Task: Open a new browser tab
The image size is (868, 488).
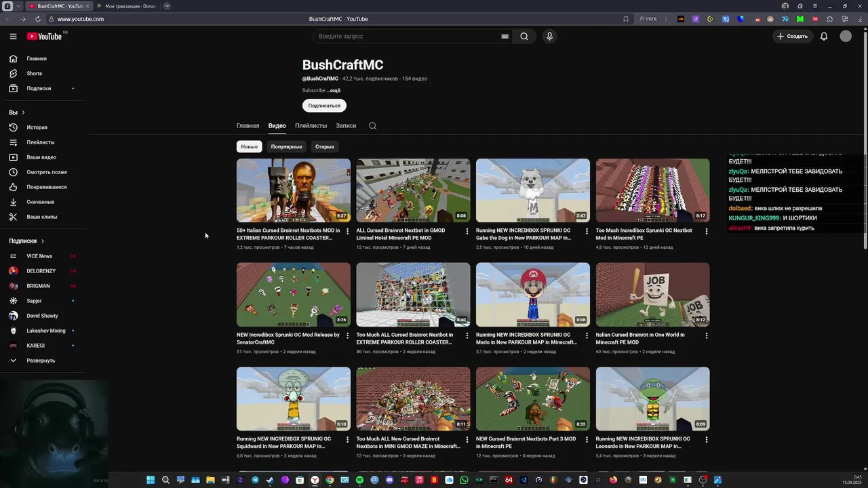Action: pyautogui.click(x=167, y=6)
